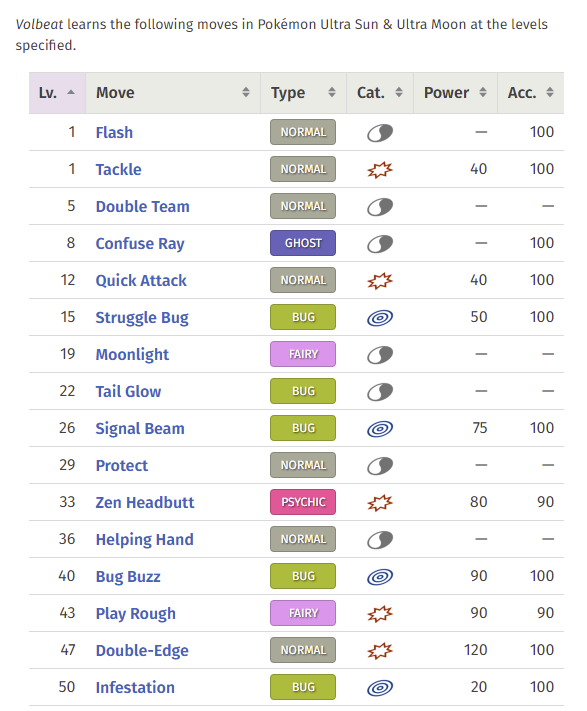Click the special category icon for Struggle Bug
Image resolution: width=587 pixels, height=711 pixels.
[380, 317]
